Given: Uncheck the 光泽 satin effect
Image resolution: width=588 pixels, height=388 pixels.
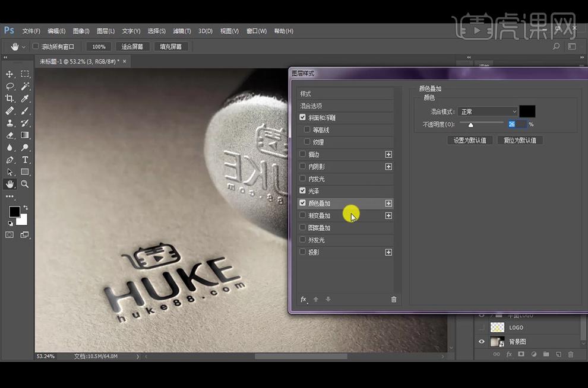Looking at the screenshot, I should 303,190.
